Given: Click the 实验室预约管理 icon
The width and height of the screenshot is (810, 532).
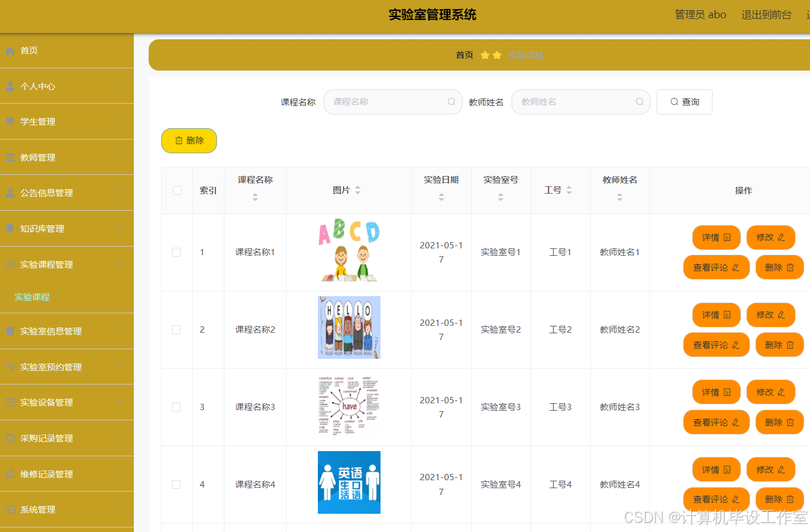Looking at the screenshot, I should tap(10, 366).
